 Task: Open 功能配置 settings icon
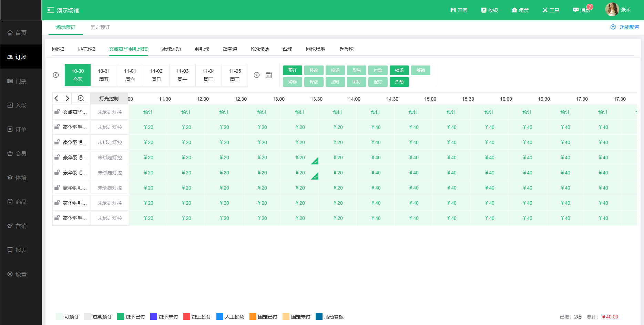pyautogui.click(x=613, y=27)
